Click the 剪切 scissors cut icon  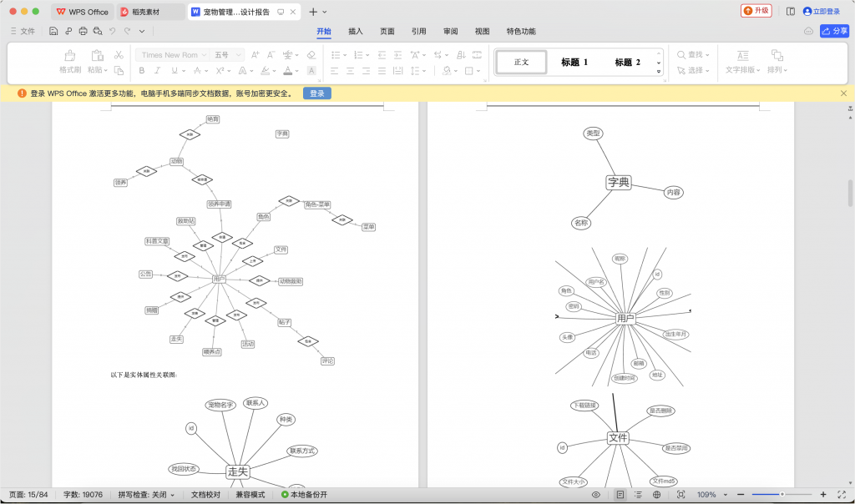118,55
